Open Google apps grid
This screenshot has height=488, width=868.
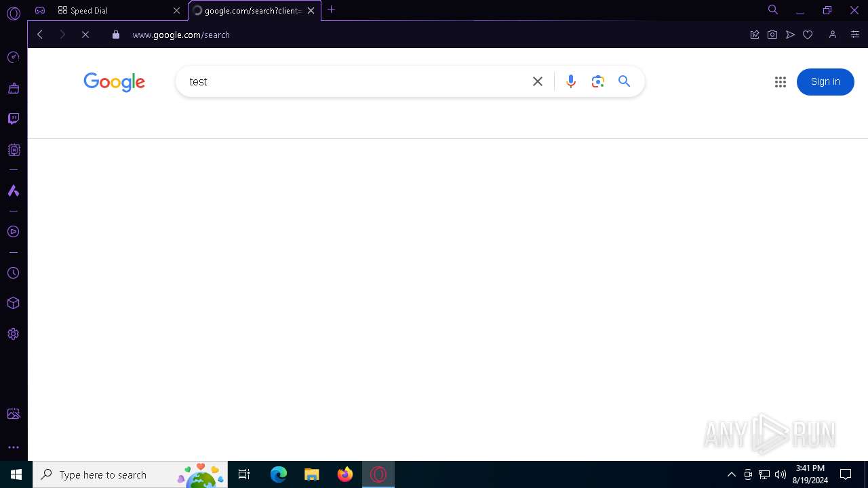coord(781,82)
